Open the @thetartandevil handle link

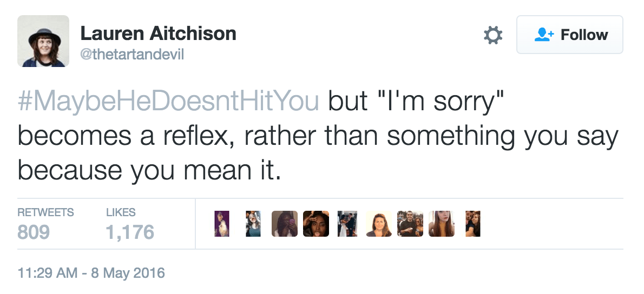point(132,55)
